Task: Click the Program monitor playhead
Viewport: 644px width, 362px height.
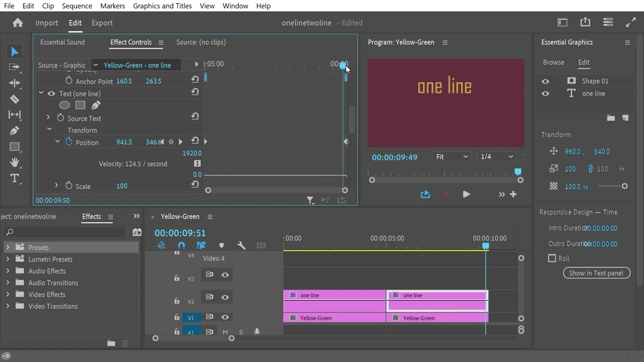Action: coord(518,172)
